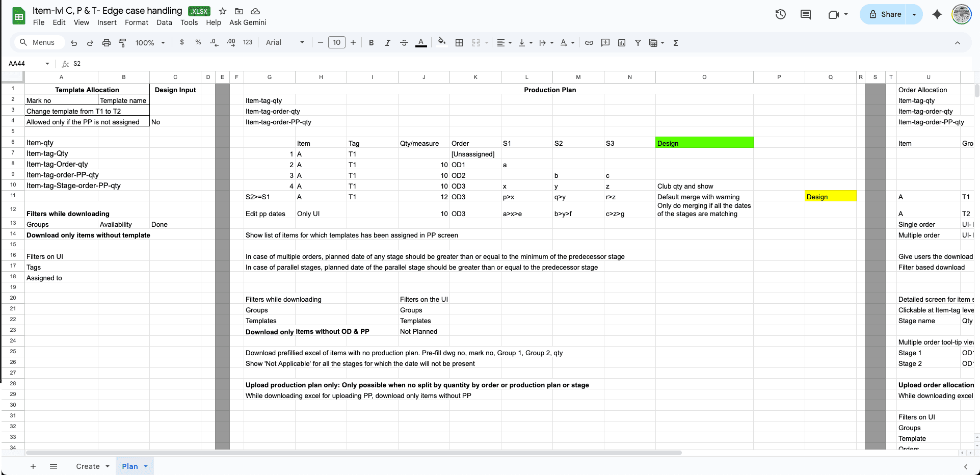
Task: Select the Plan sheet tab
Action: (x=135, y=466)
